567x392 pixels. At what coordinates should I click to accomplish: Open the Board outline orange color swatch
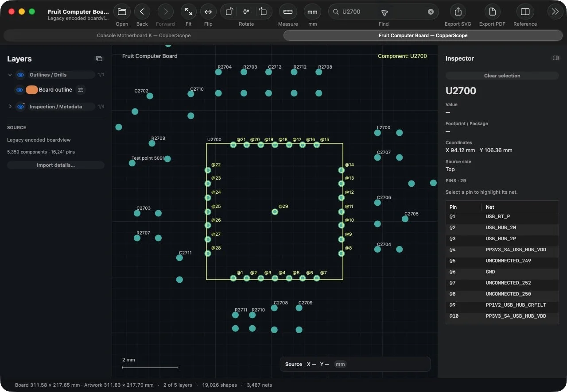point(31,90)
